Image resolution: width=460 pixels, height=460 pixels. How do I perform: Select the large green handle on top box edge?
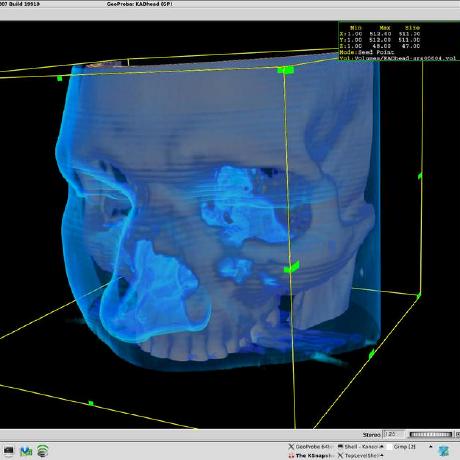coord(286,70)
